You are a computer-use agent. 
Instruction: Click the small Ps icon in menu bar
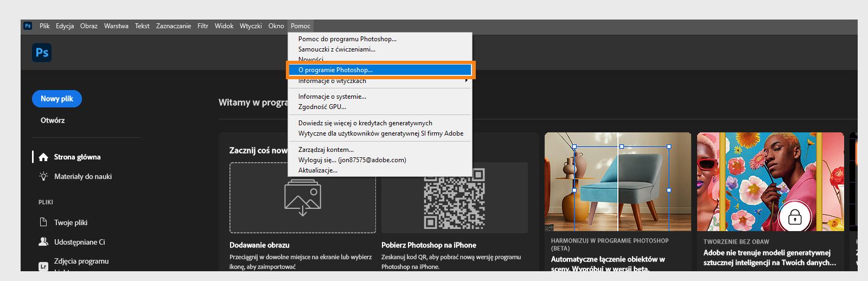click(28, 25)
